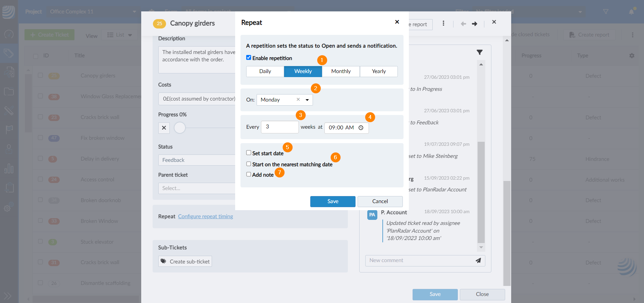Open the Parent ticket select dropdown
Viewport: 644px width, 303px height.
pos(197,188)
